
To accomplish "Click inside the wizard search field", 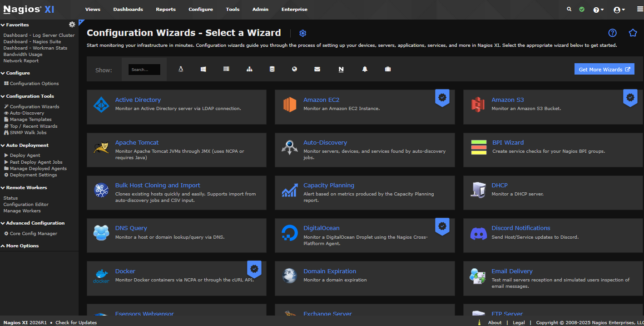I will coord(144,69).
